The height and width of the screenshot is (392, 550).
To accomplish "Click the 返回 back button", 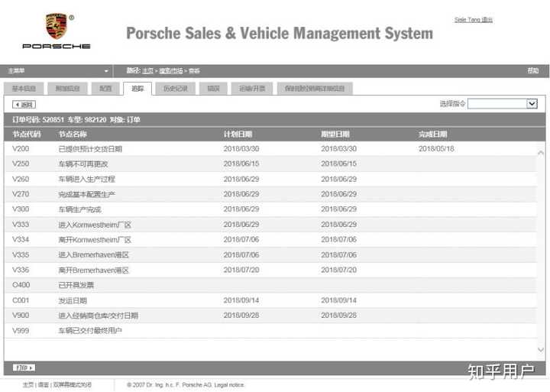I will pyautogui.click(x=24, y=105).
